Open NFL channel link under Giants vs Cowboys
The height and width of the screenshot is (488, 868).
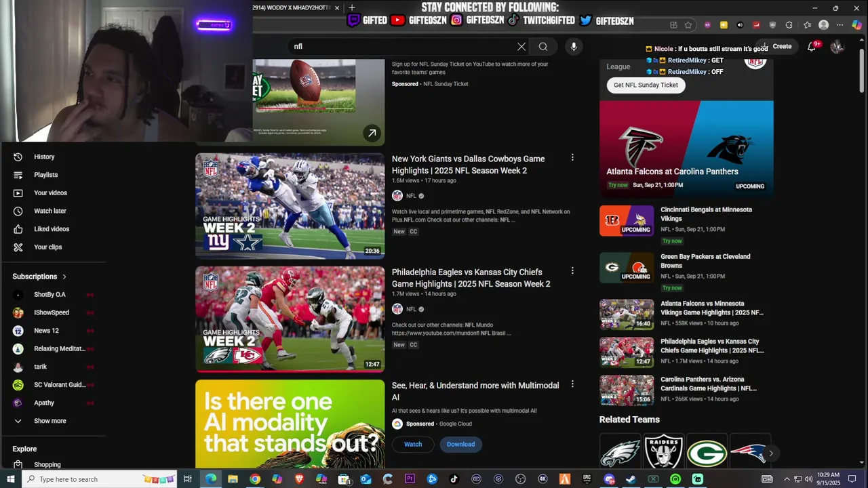tap(411, 196)
